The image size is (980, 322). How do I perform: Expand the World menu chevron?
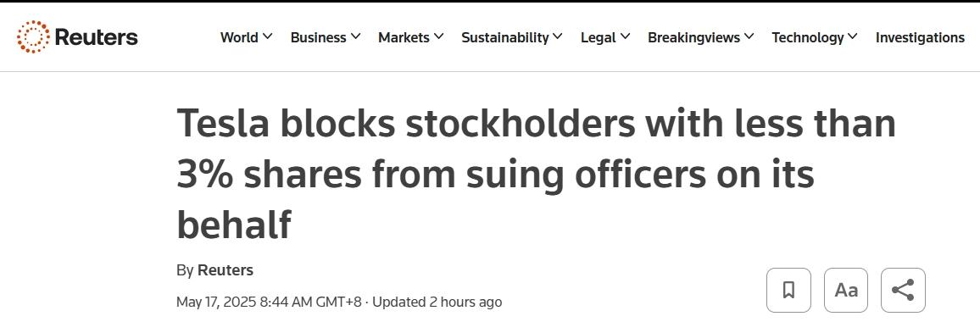[x=268, y=37]
